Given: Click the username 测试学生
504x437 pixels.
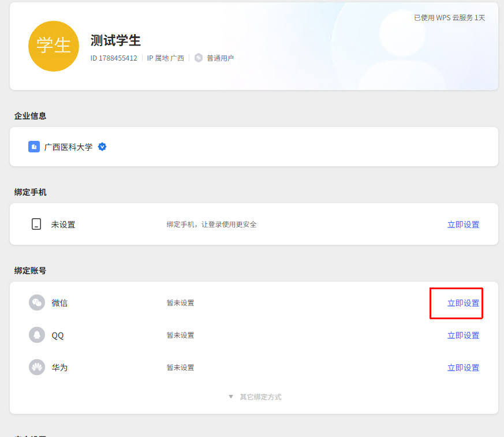Looking at the screenshot, I should coord(115,40).
